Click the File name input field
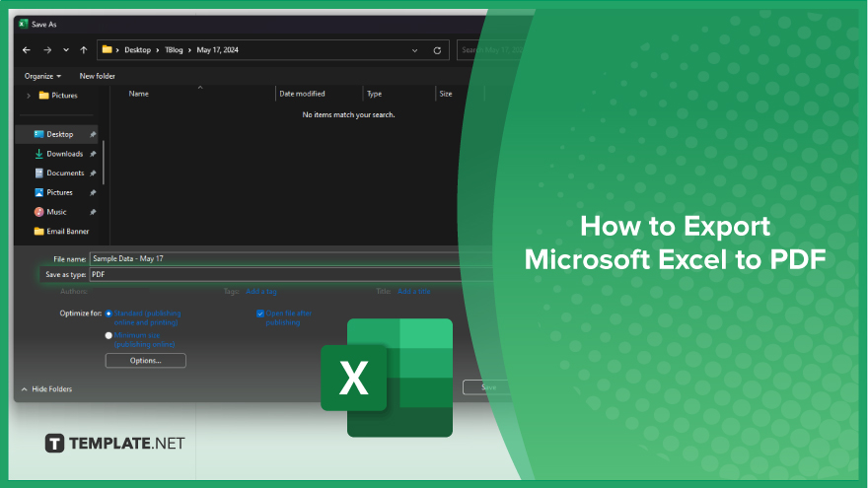Screen dimensions: 868x488 pyautogui.click(x=291, y=259)
